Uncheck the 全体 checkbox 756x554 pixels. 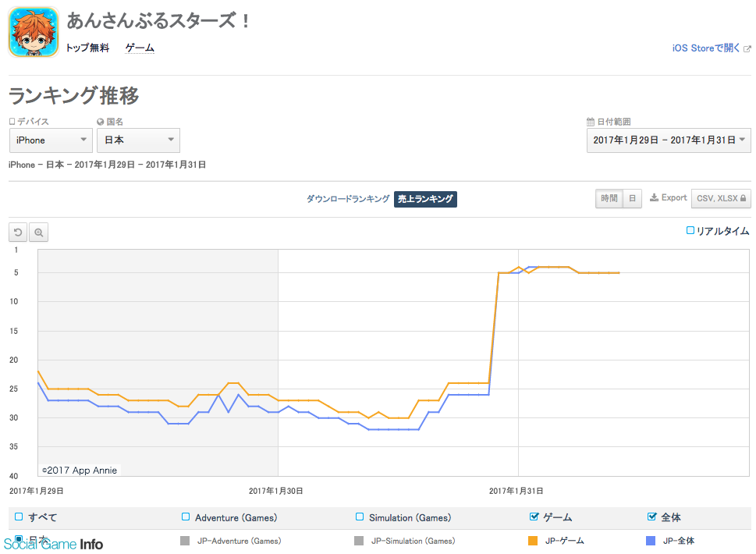point(652,517)
